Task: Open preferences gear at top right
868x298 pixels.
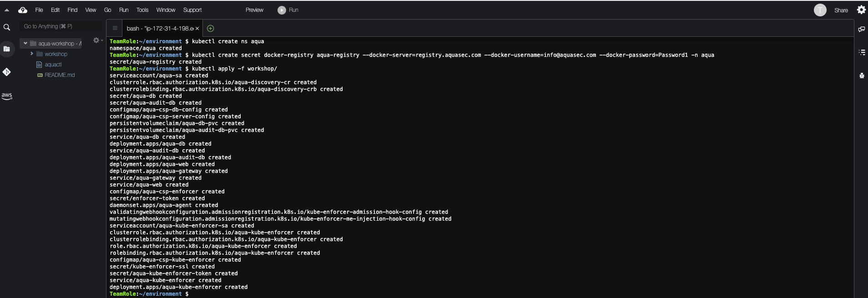Action: pos(861,10)
